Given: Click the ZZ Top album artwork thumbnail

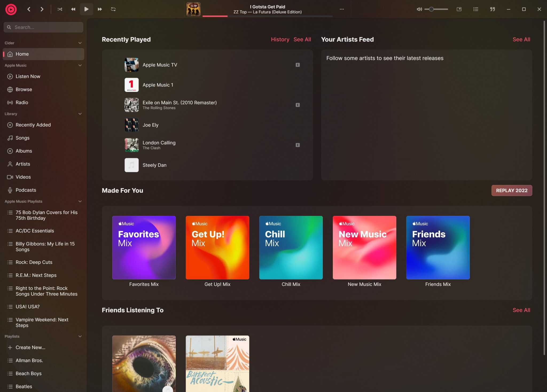Looking at the screenshot, I should [193, 9].
